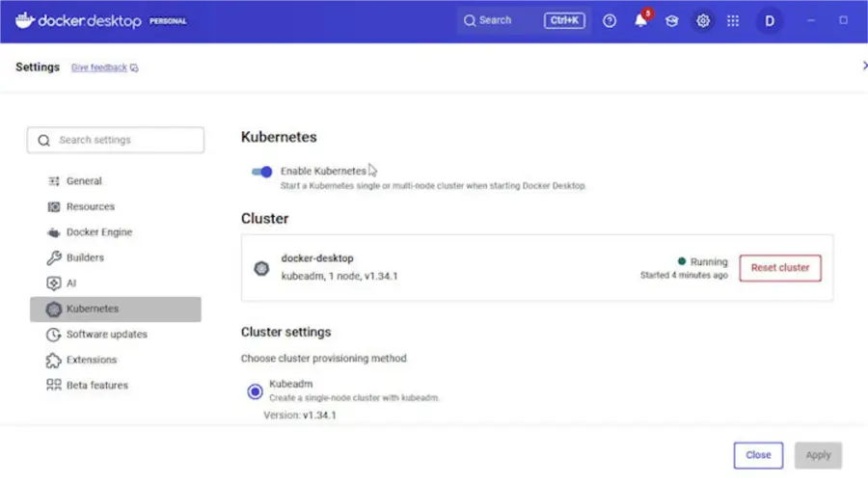This screenshot has height=485, width=868.
Task: Click the Reset cluster button
Action: [x=780, y=268]
